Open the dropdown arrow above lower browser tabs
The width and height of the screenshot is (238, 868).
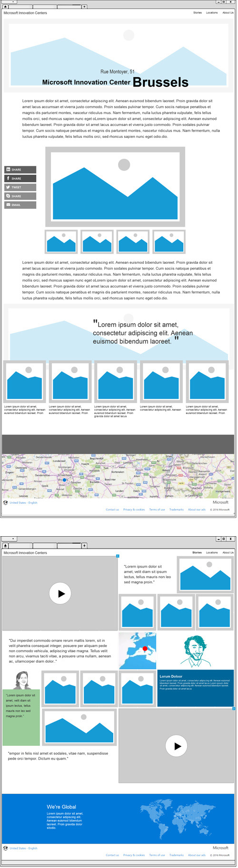tap(13, 539)
